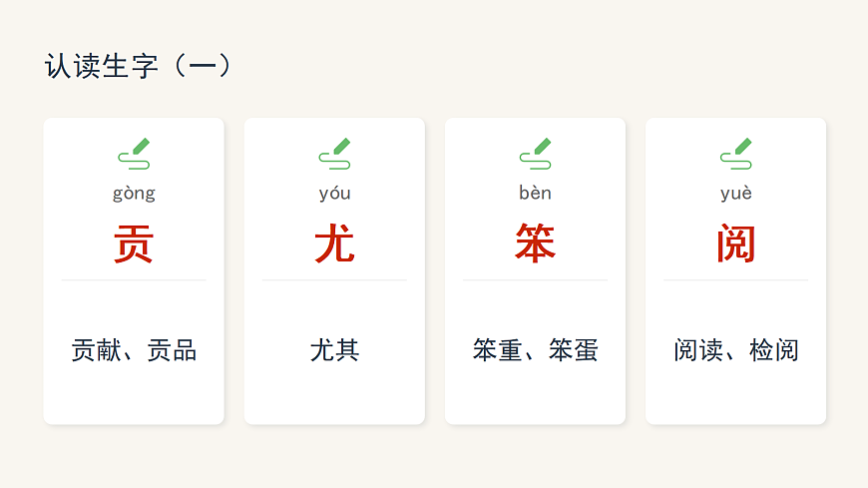Click the example word 笨重
Image resolution: width=868 pixels, height=488 pixels.
(497, 350)
